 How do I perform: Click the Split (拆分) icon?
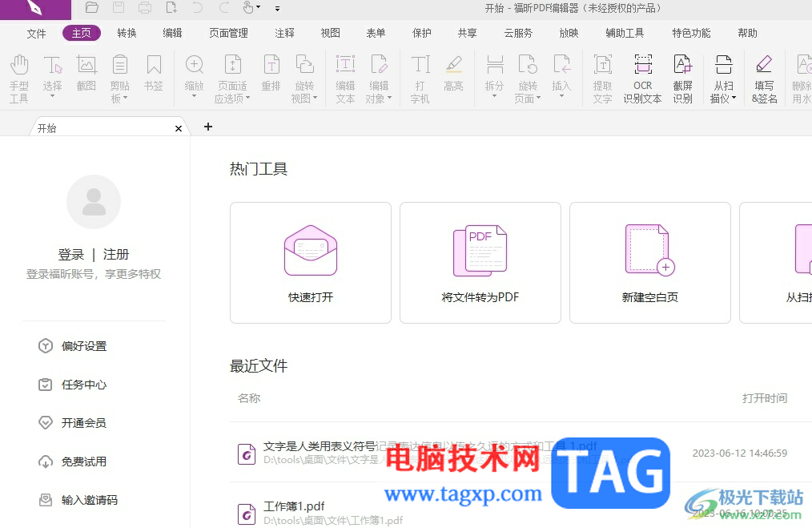(x=495, y=66)
